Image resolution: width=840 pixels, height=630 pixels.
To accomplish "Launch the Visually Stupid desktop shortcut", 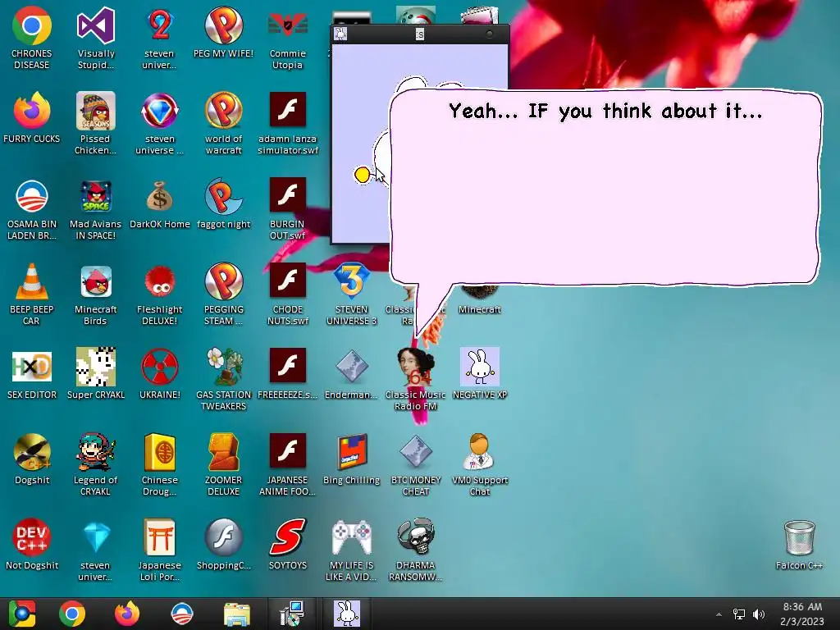I will (x=95, y=38).
